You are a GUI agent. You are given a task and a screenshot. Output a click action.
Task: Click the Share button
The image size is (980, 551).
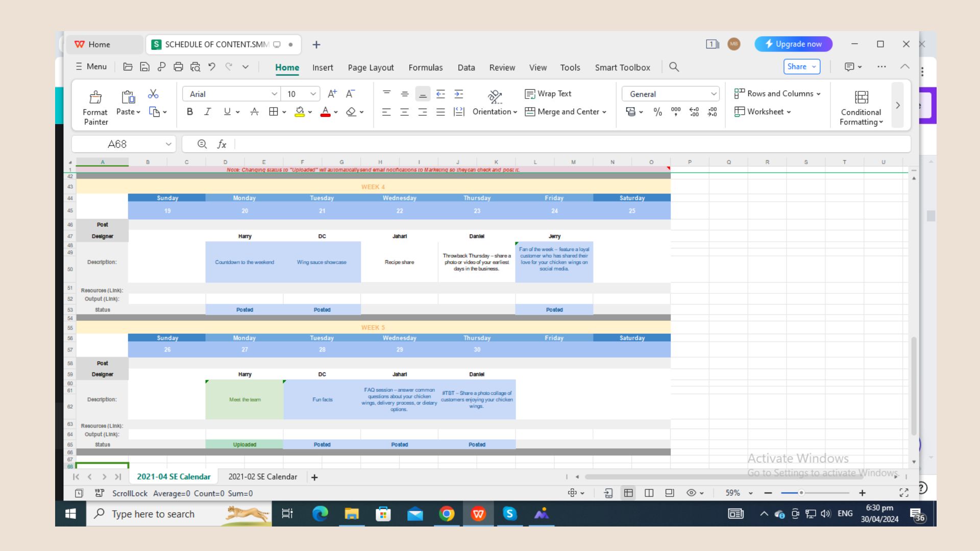797,67
